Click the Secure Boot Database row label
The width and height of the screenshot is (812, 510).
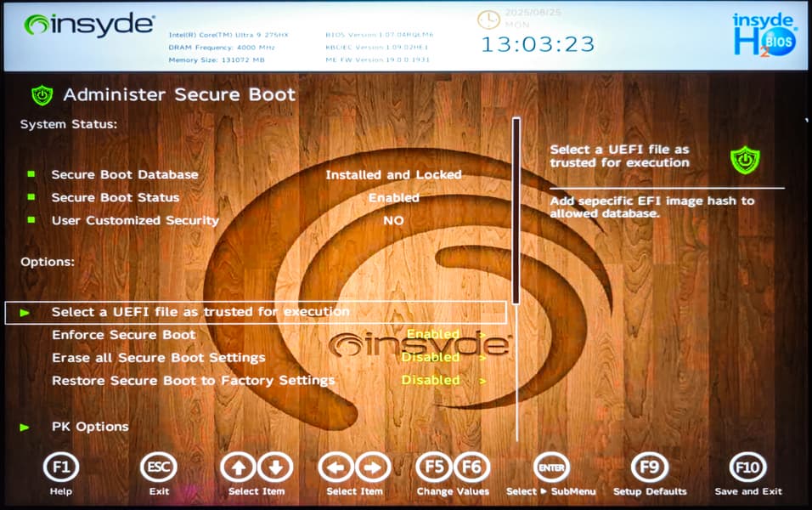125,174
